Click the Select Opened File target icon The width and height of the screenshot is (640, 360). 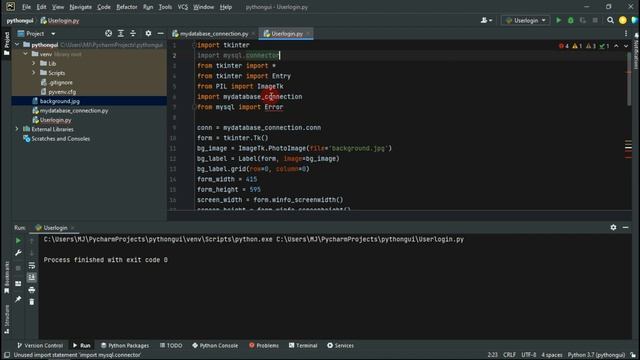[108, 33]
